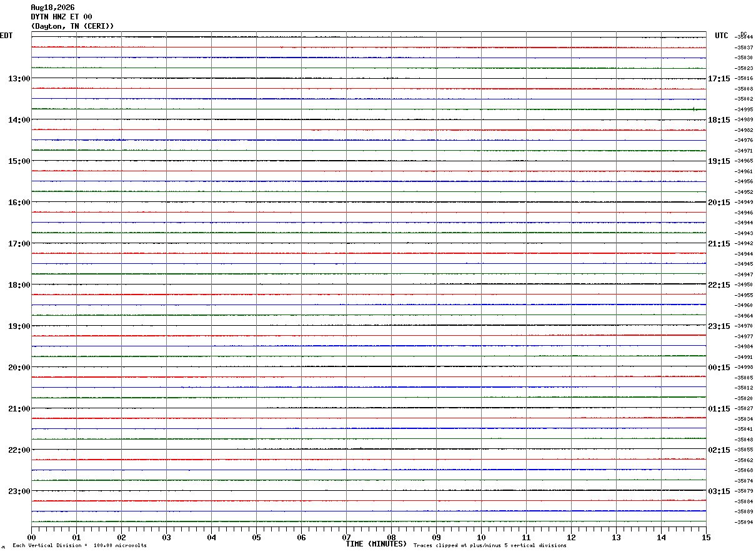
Task: Click the DYTN HNZ ET 00 station code
Action: coord(61,17)
